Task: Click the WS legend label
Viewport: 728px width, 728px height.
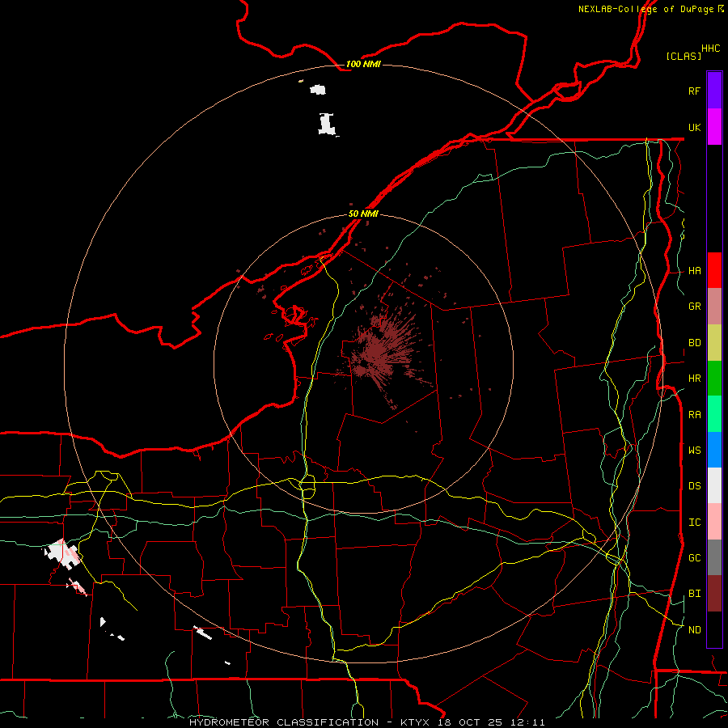Action: (694, 450)
